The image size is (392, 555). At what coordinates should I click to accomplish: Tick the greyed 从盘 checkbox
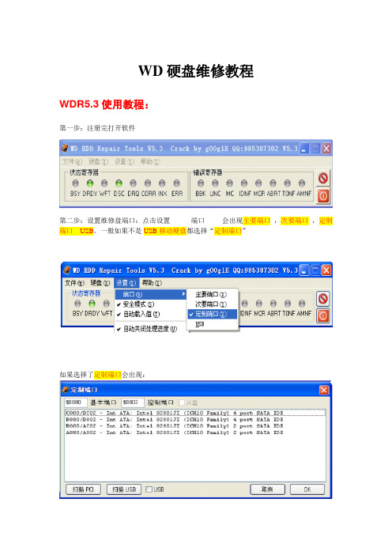click(x=182, y=402)
